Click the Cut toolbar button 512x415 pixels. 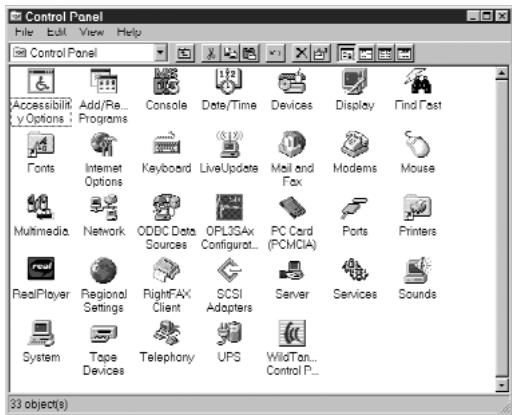coord(211,53)
